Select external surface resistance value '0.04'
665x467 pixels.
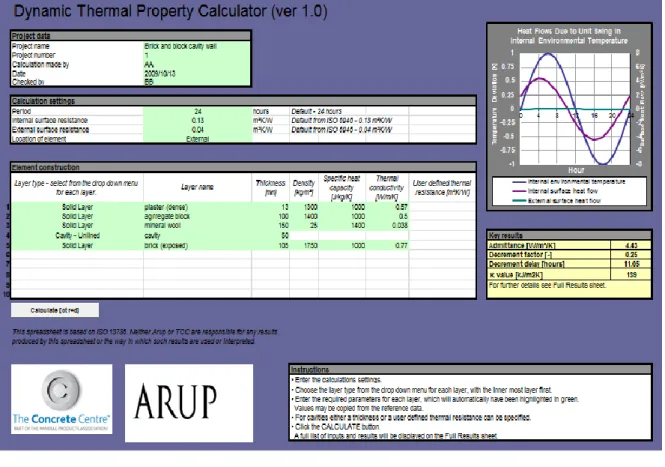point(197,130)
